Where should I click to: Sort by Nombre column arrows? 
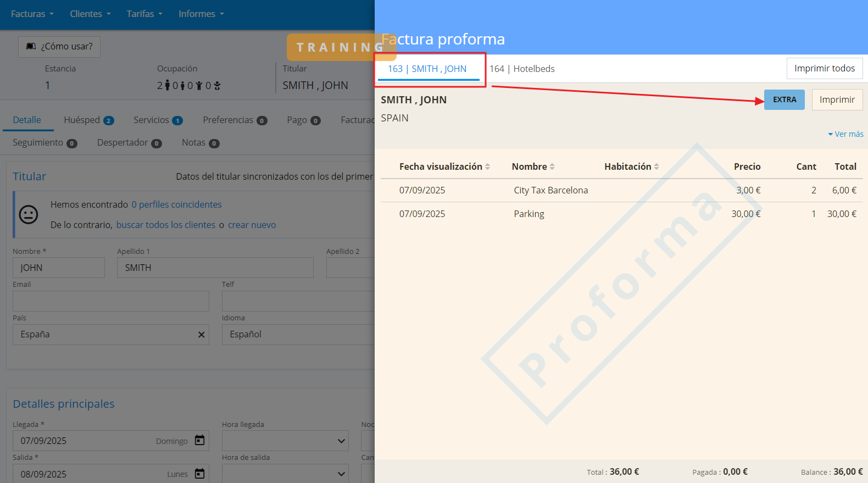552,166
